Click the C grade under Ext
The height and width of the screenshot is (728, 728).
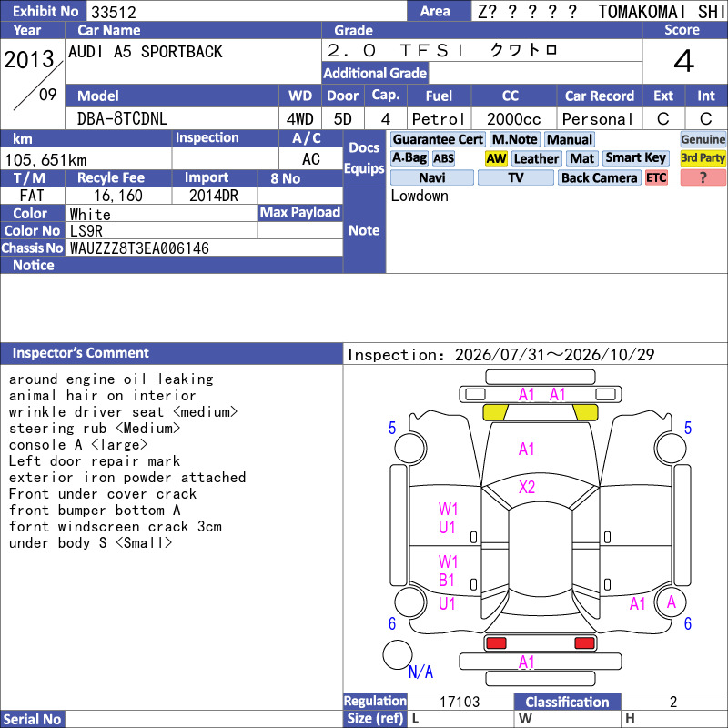point(663,119)
